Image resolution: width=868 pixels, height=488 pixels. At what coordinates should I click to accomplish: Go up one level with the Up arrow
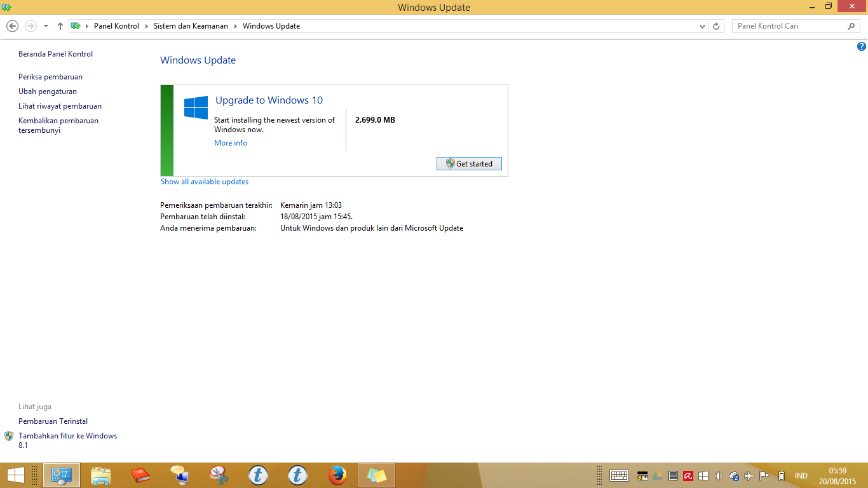pyautogui.click(x=60, y=26)
